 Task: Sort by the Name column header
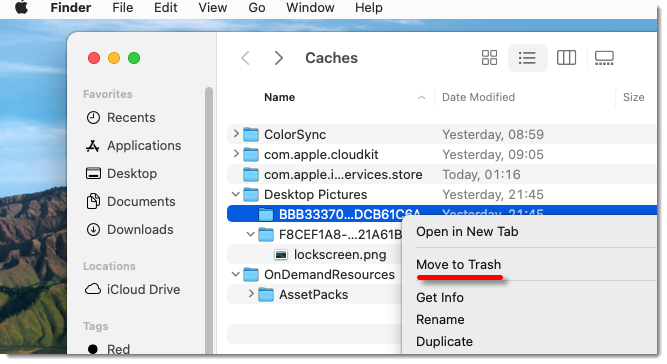[279, 97]
